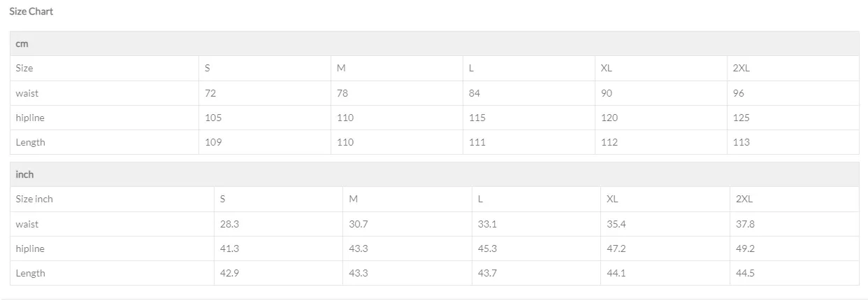Select the 2XL header in the inch table

[744, 199]
